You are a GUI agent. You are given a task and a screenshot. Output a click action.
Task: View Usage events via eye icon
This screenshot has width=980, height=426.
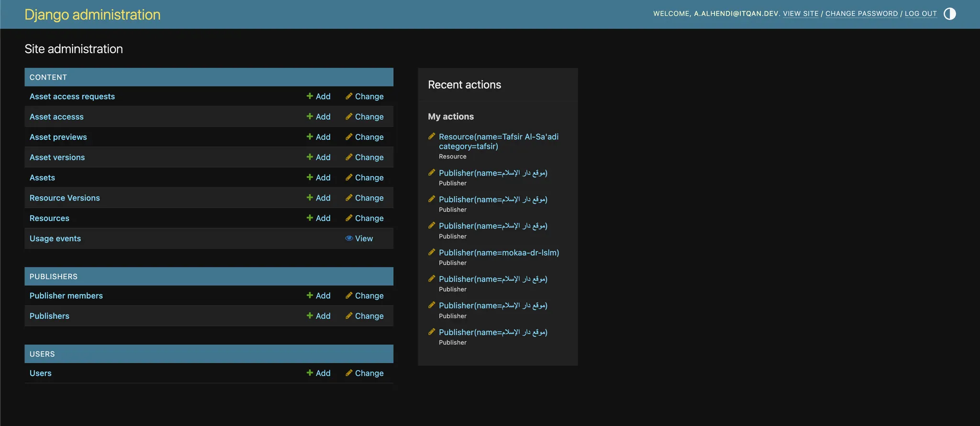point(359,238)
